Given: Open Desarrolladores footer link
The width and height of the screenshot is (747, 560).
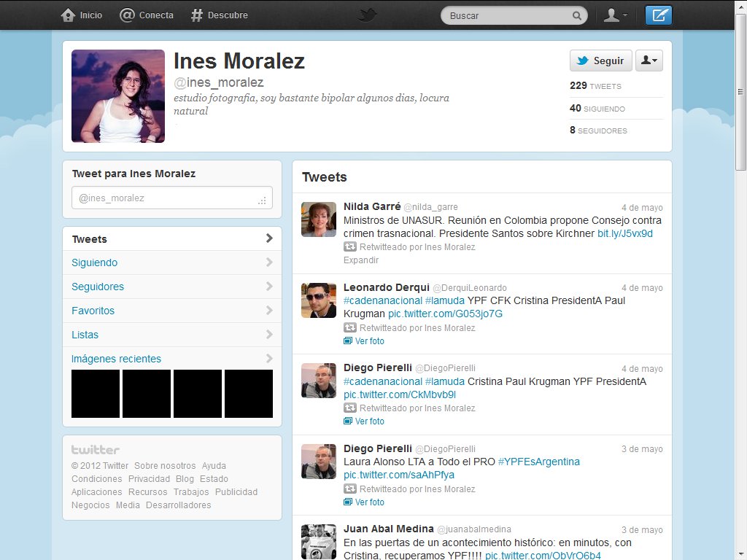Looking at the screenshot, I should tap(178, 505).
